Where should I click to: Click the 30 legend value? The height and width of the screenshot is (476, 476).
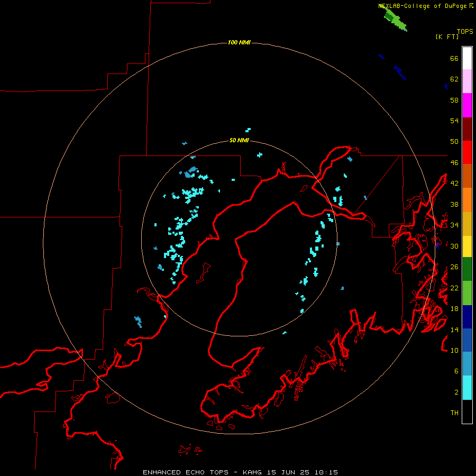[454, 246]
